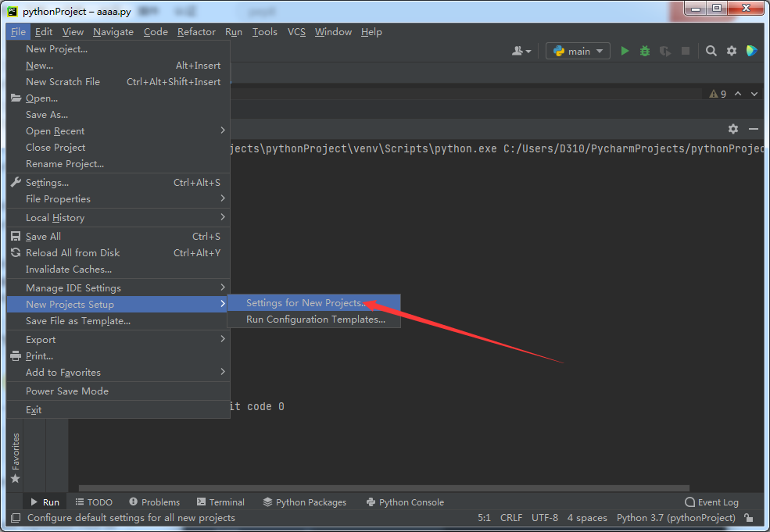The image size is (770, 532).
Task: Open the View menu
Action: (73, 32)
